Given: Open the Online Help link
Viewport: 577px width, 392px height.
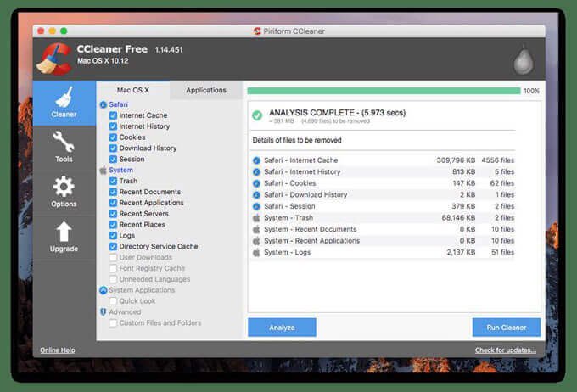Looking at the screenshot, I should 58,350.
